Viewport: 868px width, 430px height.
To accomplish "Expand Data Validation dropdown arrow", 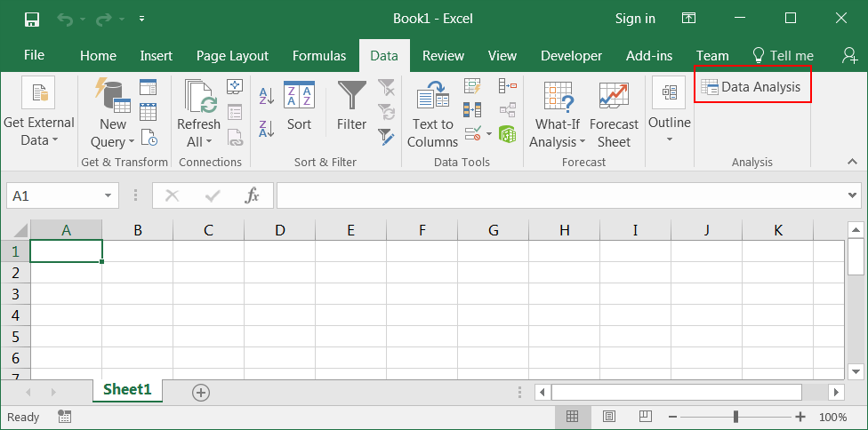I will [489, 133].
